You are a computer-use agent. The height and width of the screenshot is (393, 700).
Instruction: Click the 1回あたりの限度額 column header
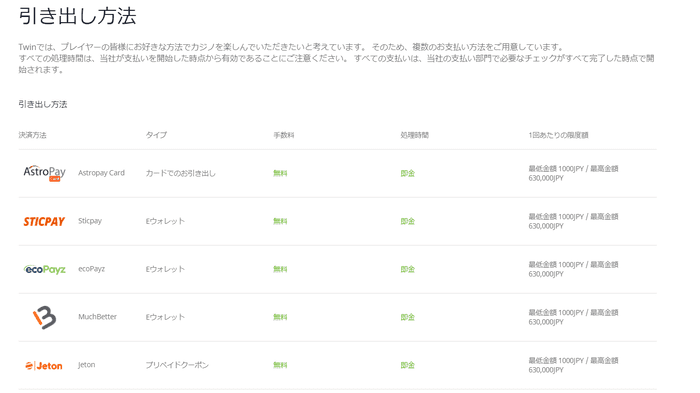[558, 135]
